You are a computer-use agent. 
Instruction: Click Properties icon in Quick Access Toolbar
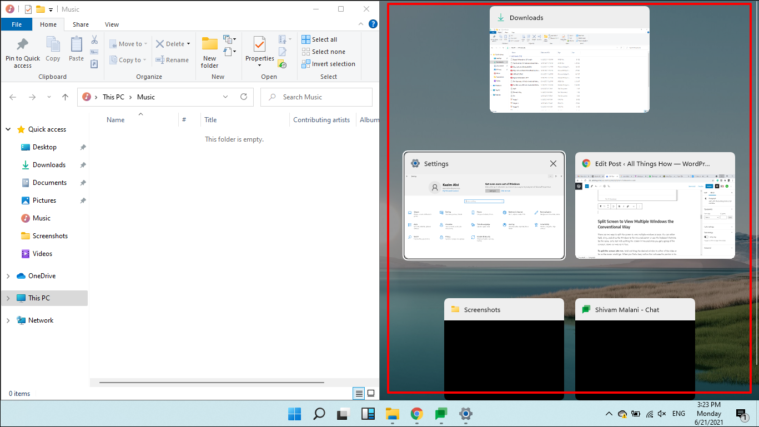click(x=28, y=9)
